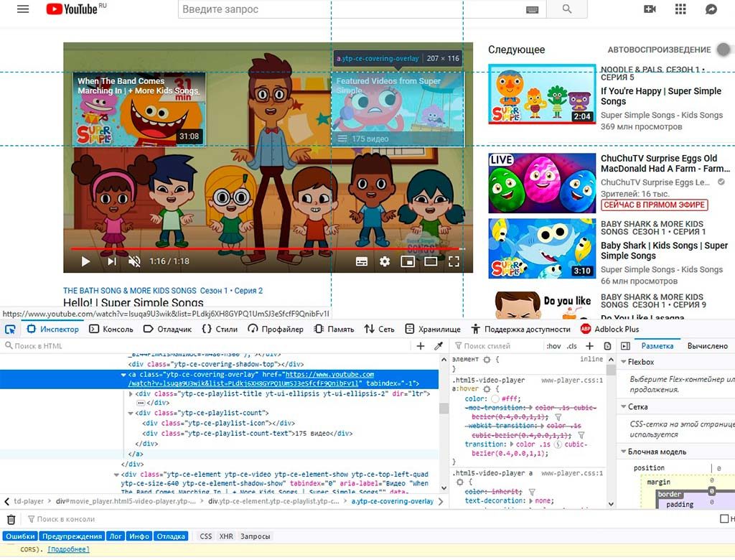The width and height of the screenshot is (735, 560).
Task: Tick the checkbox beside console search
Action: coord(724,519)
